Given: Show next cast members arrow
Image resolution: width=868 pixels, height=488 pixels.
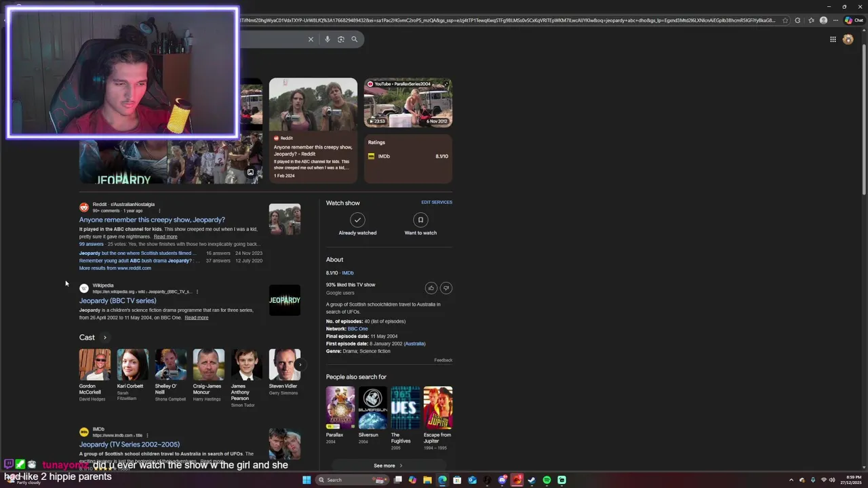Looking at the screenshot, I should (x=300, y=365).
